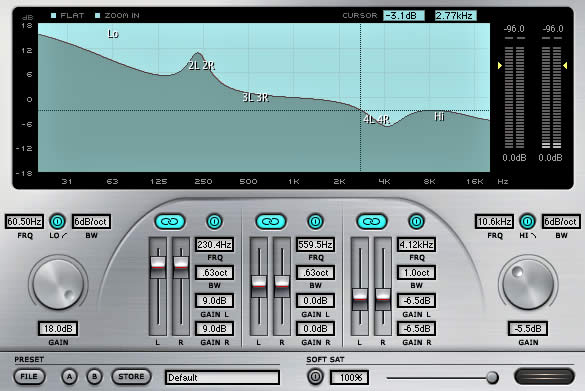Select preset slot A

click(x=69, y=377)
